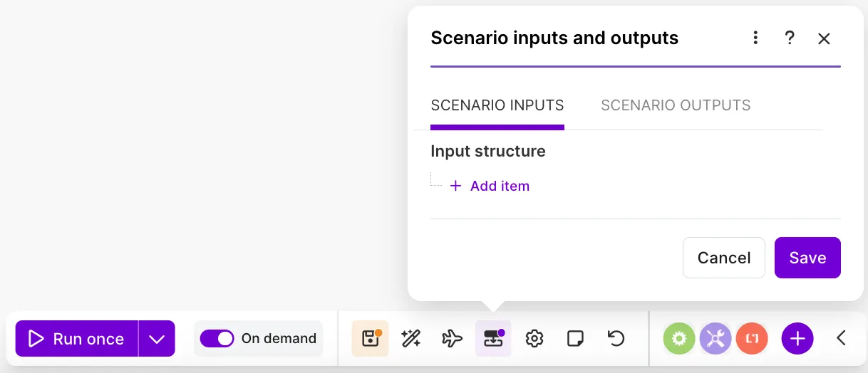
Task: Collapse the toolbar with left chevron
Action: click(841, 338)
